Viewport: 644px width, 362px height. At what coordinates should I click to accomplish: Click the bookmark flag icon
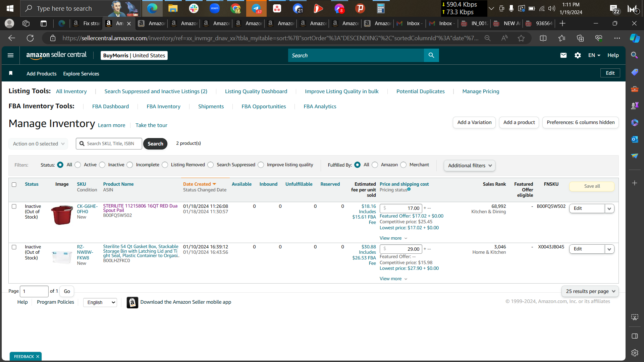click(x=11, y=73)
